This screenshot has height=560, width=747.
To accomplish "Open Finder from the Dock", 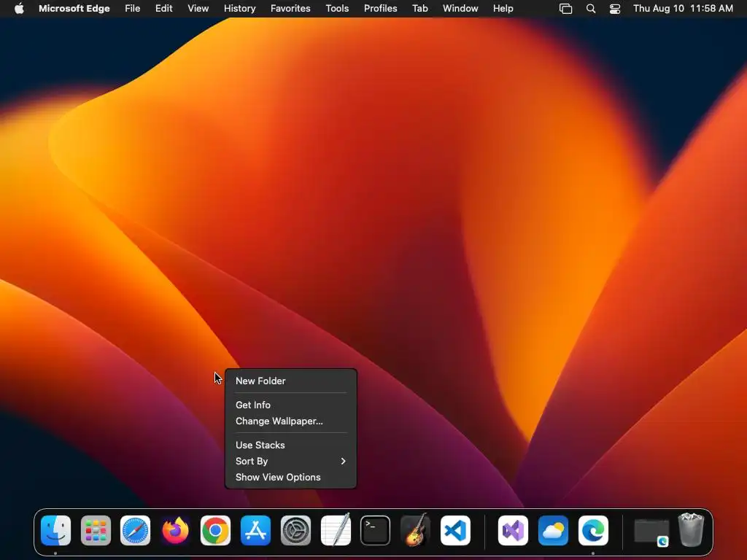I will click(x=55, y=531).
